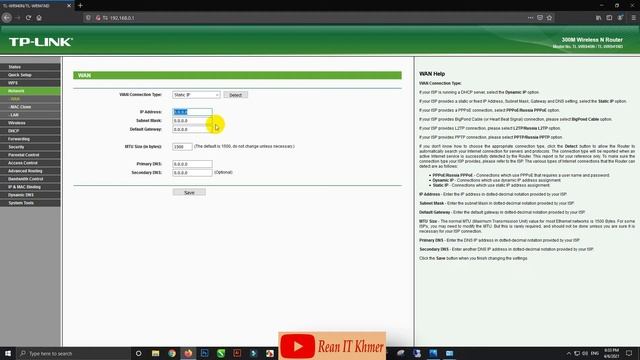Open the WPS menu item

coord(30,83)
